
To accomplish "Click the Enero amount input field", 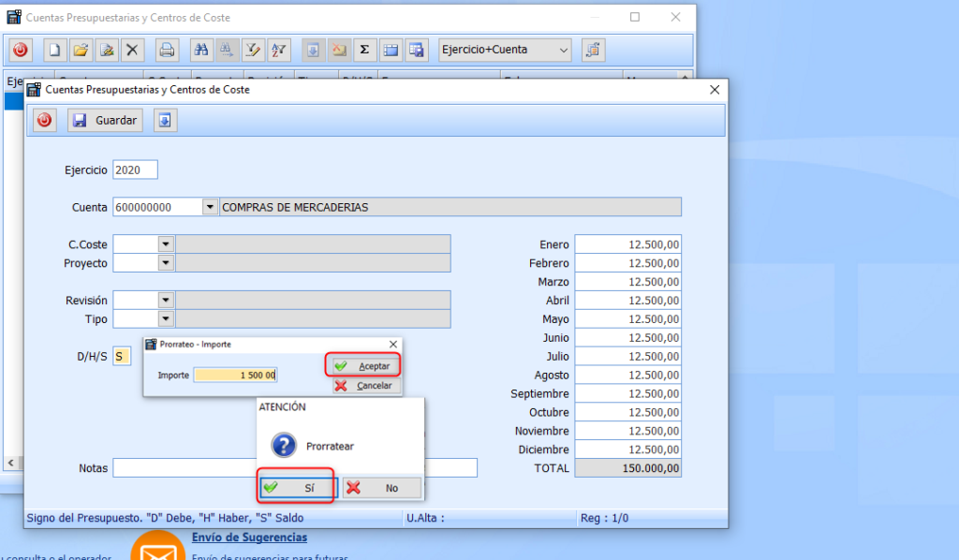I will [x=627, y=244].
